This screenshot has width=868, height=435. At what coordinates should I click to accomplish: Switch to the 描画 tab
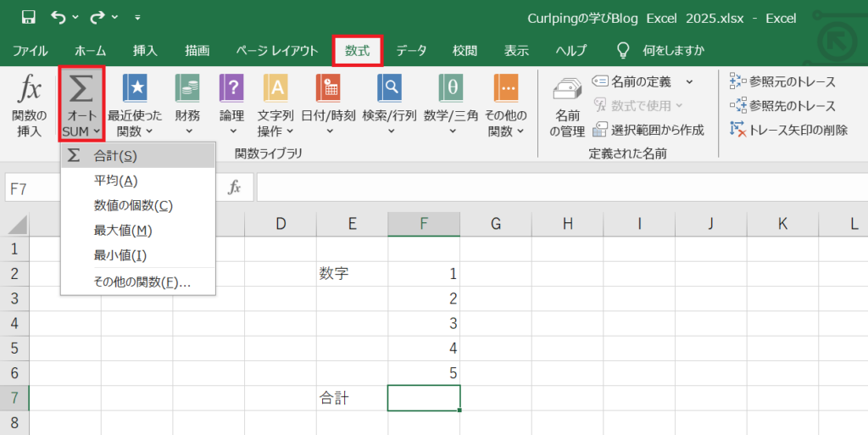coord(197,51)
